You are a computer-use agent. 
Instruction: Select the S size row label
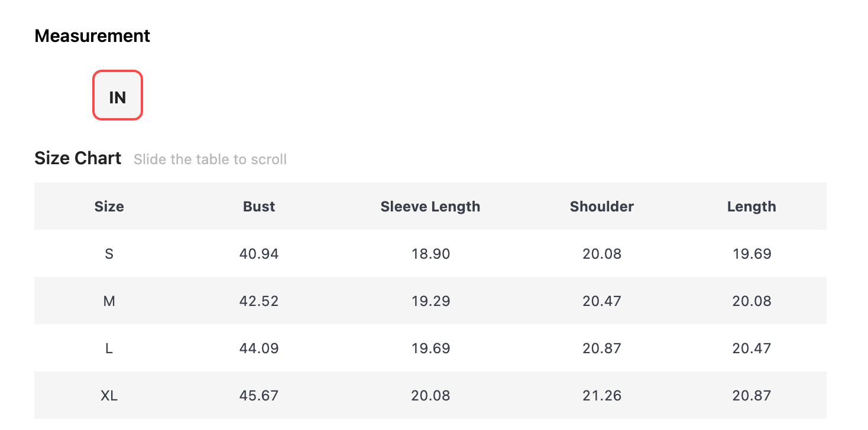tap(109, 253)
